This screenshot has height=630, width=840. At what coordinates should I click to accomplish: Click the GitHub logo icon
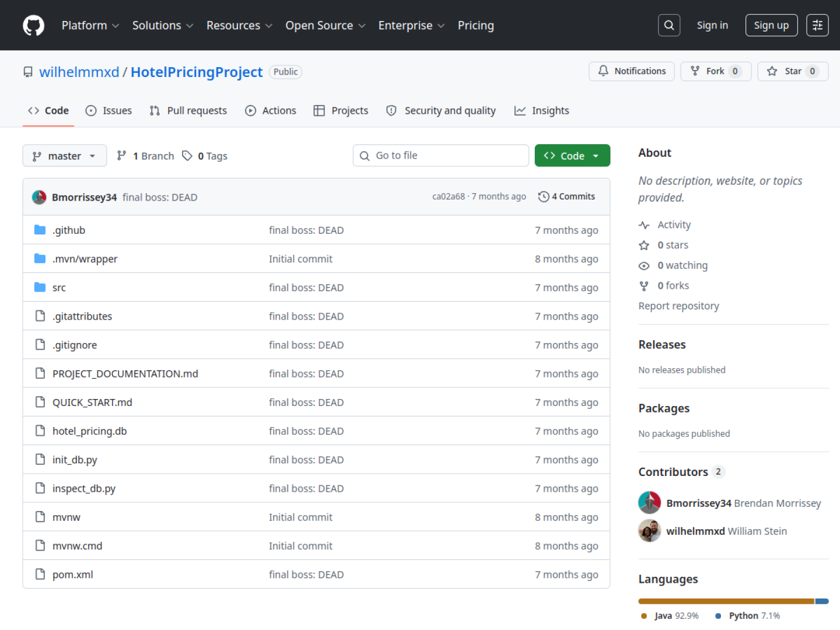pos(33,25)
